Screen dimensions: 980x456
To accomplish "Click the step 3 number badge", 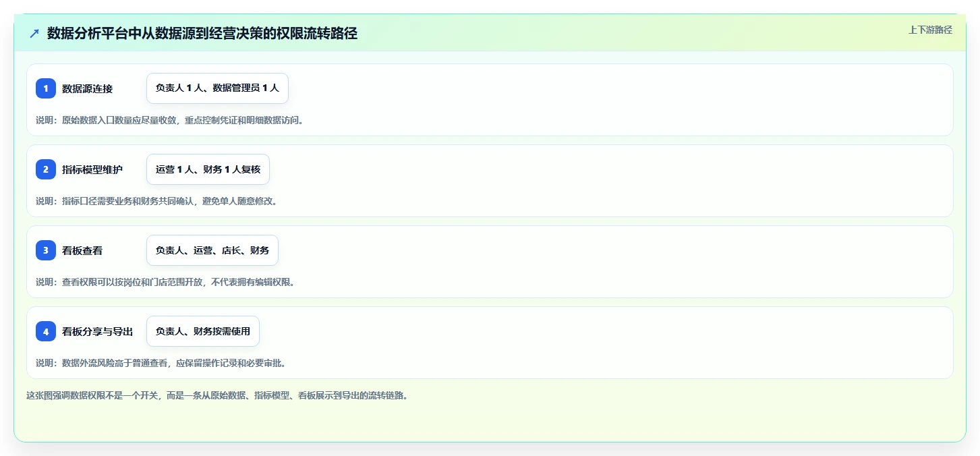I will pos(46,250).
